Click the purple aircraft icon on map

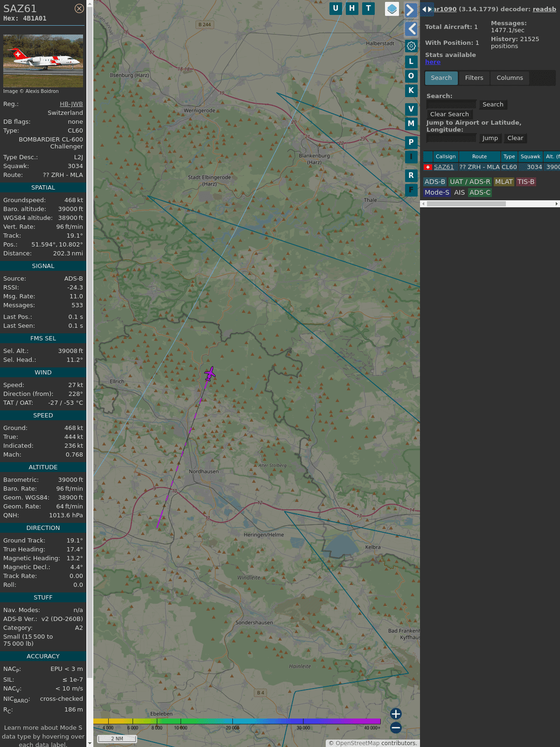coord(210,373)
